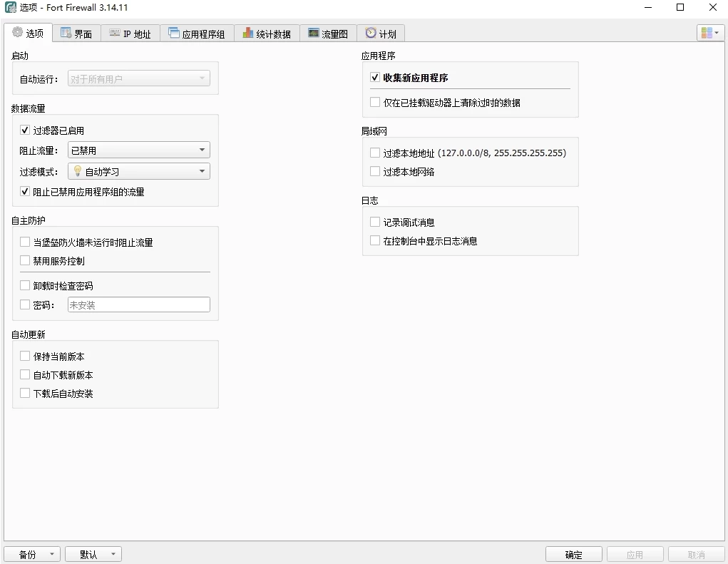Open the 备份 dropdown button
Viewport: 728px width, 564px height.
tap(32, 555)
